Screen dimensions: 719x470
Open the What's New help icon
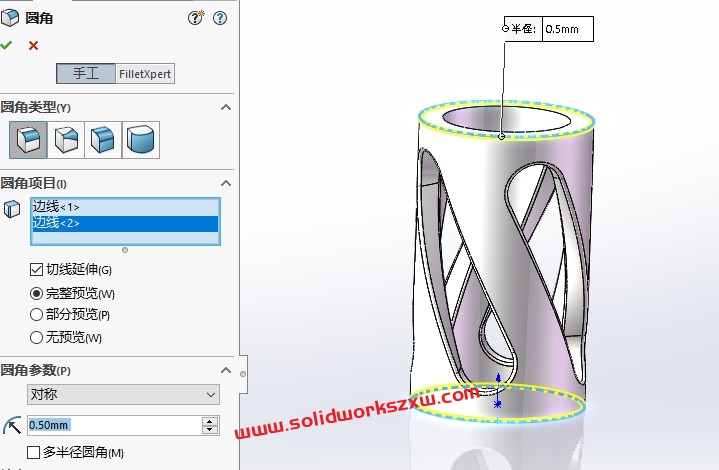(196, 18)
